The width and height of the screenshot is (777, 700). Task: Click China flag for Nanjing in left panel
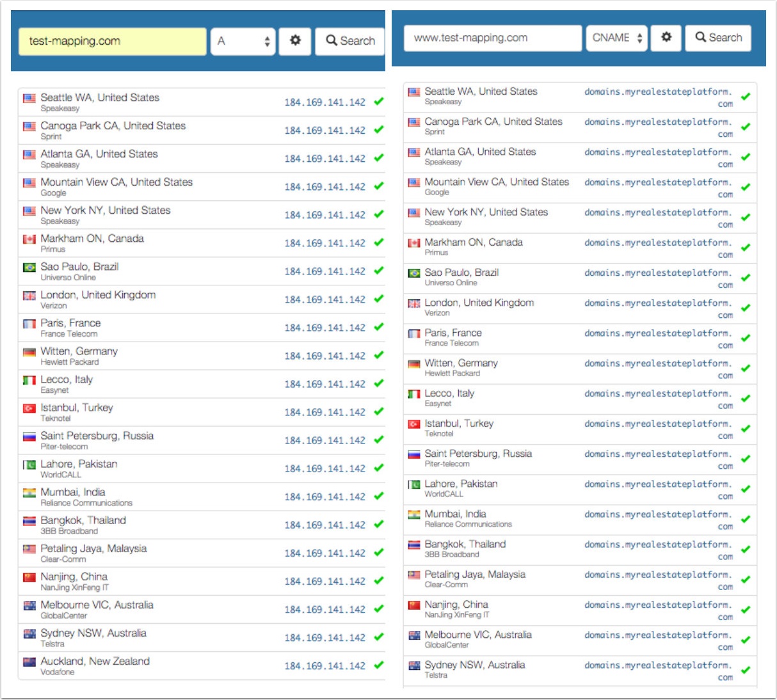29,577
